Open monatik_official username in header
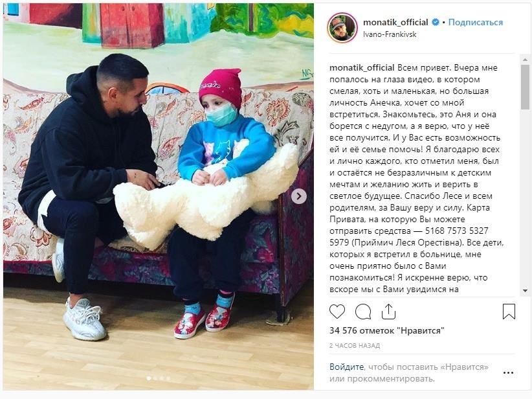The width and height of the screenshot is (532, 399). (395, 23)
